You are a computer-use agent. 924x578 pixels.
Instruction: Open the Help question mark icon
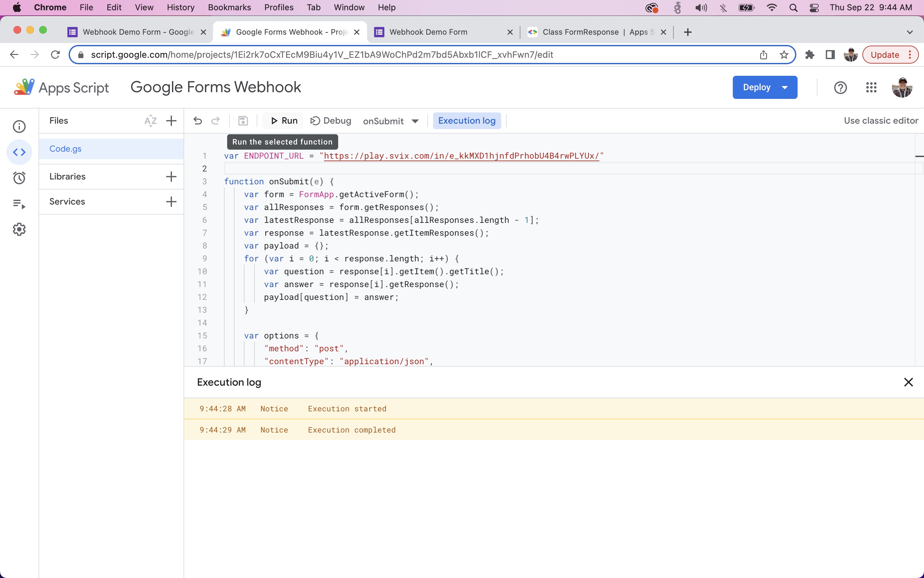click(840, 88)
